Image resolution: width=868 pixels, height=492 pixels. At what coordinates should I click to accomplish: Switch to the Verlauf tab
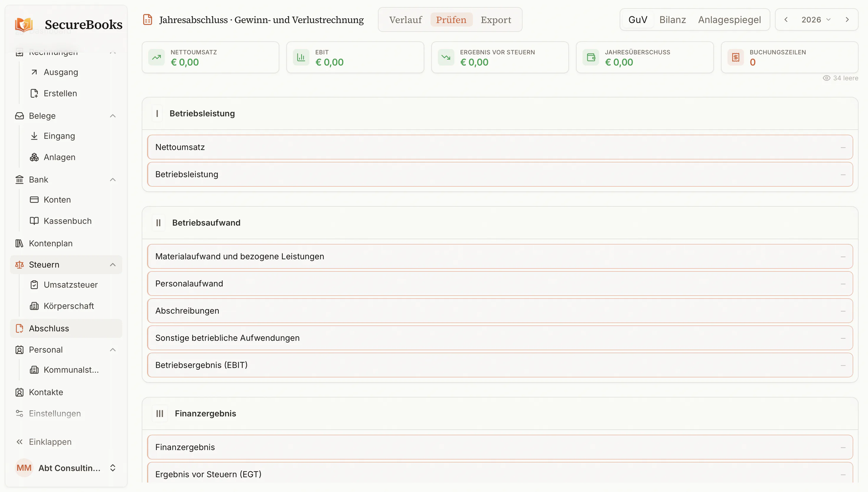405,19
